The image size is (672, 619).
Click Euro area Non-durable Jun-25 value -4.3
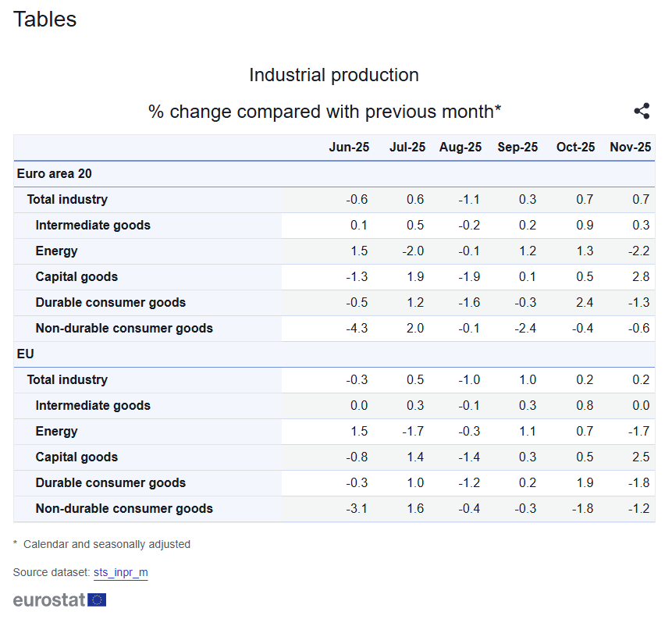[357, 328]
